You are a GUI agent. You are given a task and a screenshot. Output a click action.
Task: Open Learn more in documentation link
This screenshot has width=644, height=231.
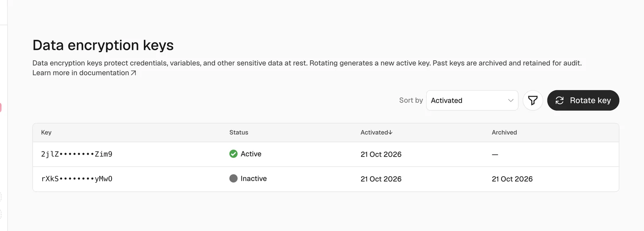[84, 73]
